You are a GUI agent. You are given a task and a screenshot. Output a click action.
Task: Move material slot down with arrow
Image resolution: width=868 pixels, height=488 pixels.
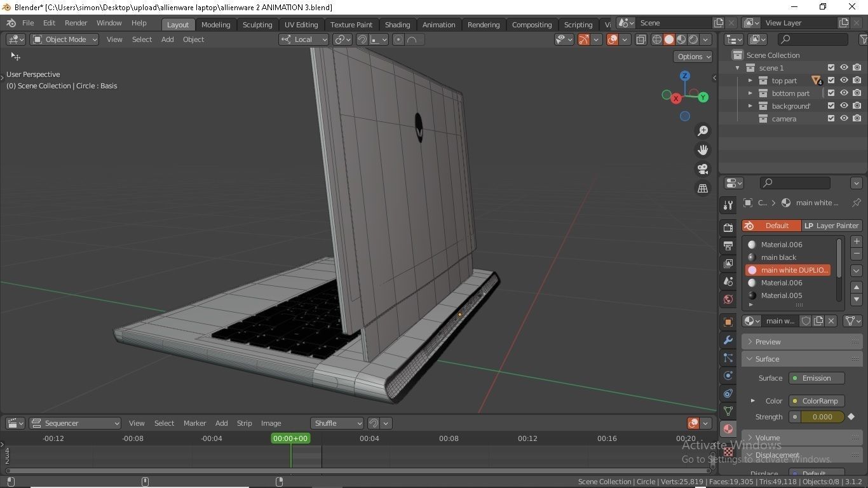857,299
